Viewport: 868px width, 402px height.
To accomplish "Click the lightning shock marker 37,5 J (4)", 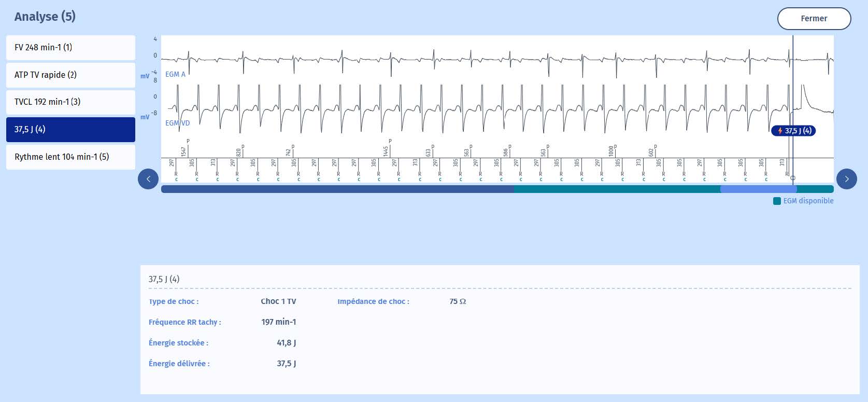I will pyautogui.click(x=793, y=131).
